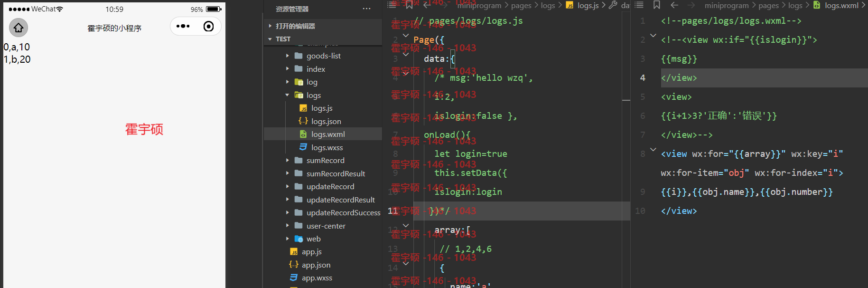The width and height of the screenshot is (868, 288).
Task: Click the '{{msg}}' line in logs.wxml
Action: [x=679, y=59]
